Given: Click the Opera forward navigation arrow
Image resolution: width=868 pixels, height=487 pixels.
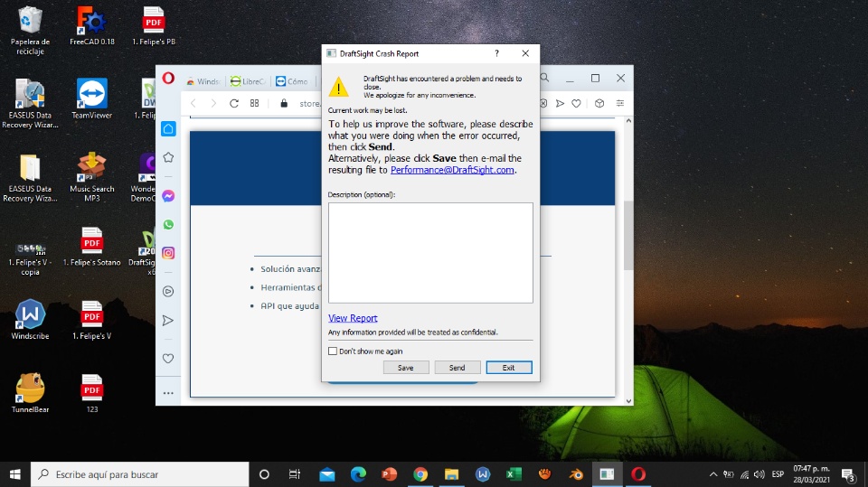Looking at the screenshot, I should 213,104.
